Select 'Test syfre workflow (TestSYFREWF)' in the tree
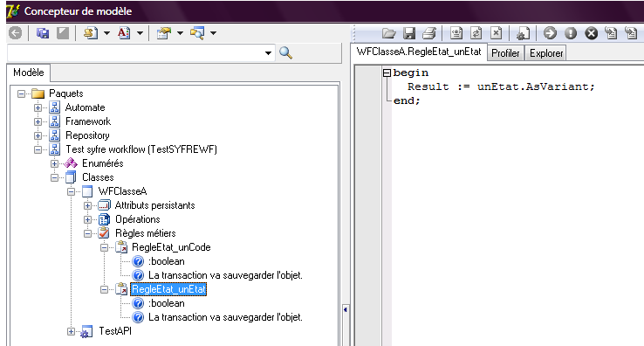 pyautogui.click(x=141, y=149)
